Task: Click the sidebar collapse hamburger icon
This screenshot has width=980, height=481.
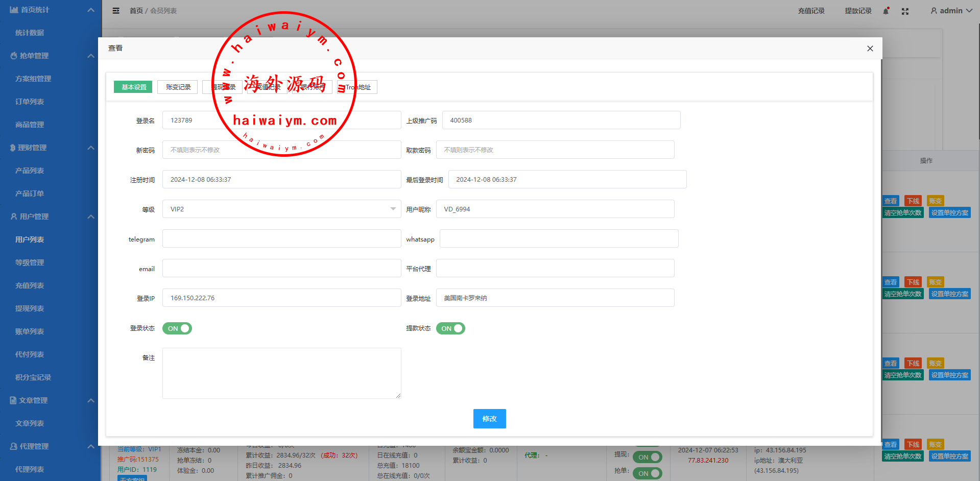Action: (116, 11)
